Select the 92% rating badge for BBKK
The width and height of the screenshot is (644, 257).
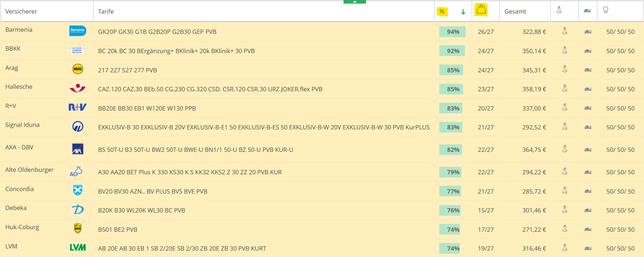pos(452,51)
